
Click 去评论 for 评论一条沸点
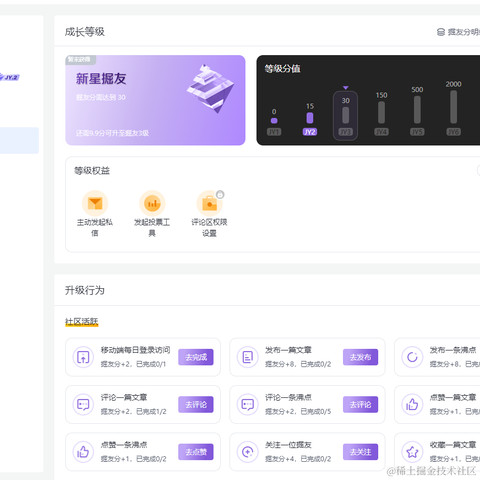tap(360, 405)
